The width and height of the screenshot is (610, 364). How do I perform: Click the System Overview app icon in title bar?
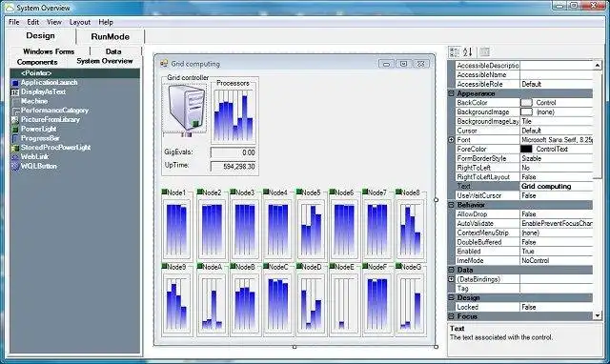pyautogui.click(x=10, y=8)
